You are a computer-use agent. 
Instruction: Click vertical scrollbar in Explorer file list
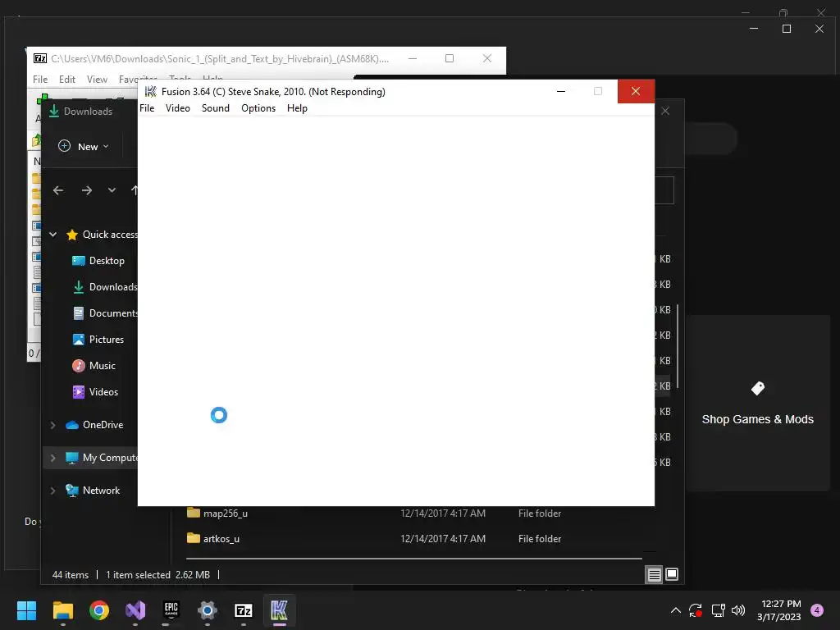(678, 345)
